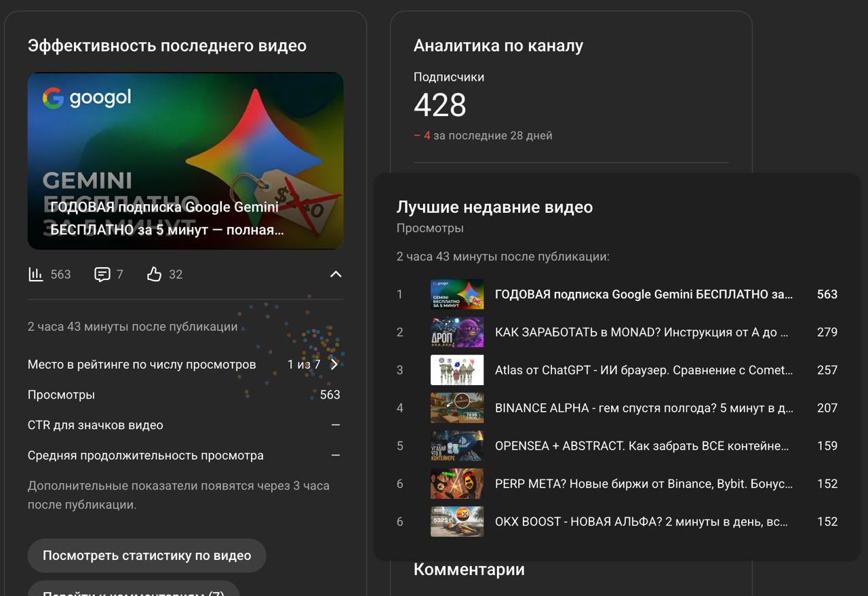The image size is (868, 596).
Task: Click the "– 4 за последние 28 дней" change text
Action: coord(483,136)
